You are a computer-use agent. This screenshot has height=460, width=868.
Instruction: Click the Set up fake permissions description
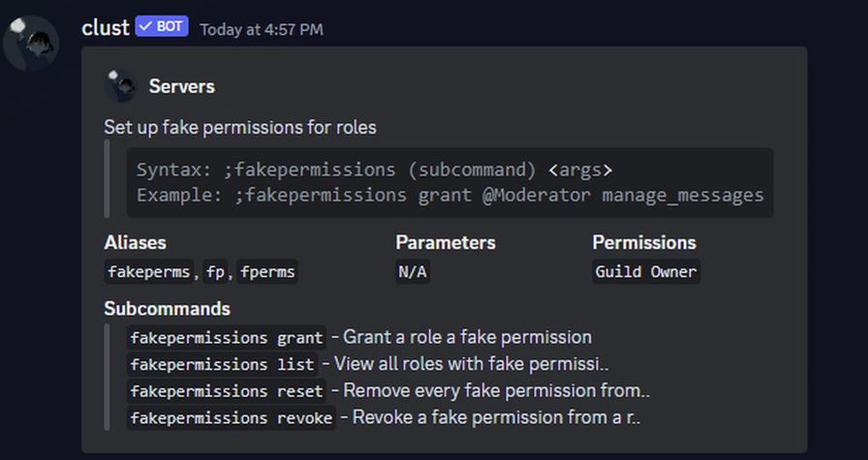click(240, 127)
